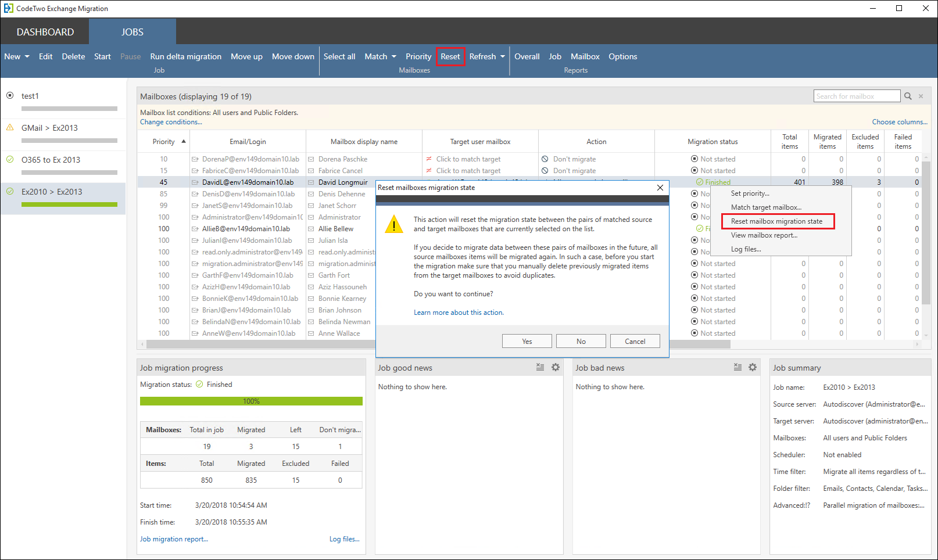Open the Mailbox report button

(585, 56)
